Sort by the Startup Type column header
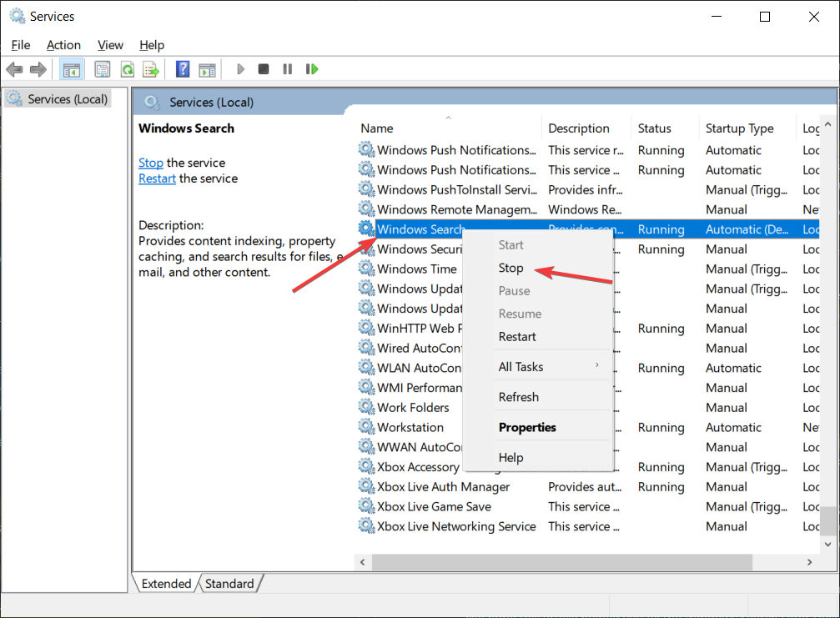 tap(747, 128)
